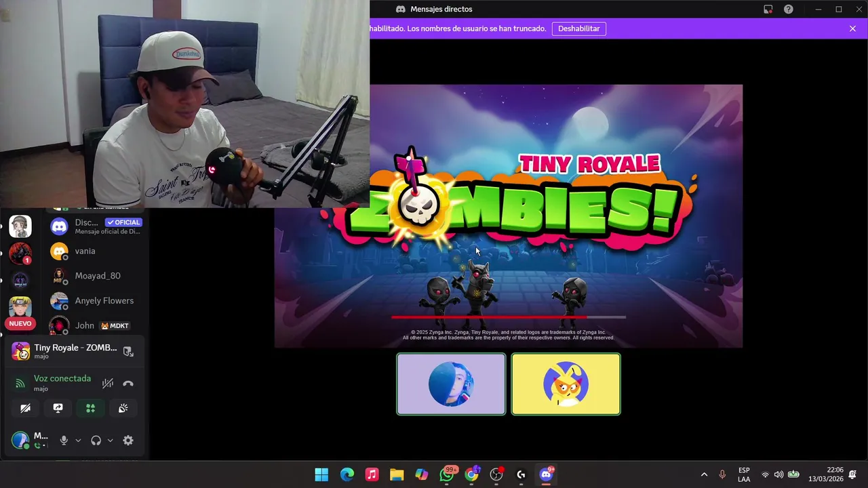The width and height of the screenshot is (868, 488).
Task: Open John's direct message
Action: coord(95,325)
